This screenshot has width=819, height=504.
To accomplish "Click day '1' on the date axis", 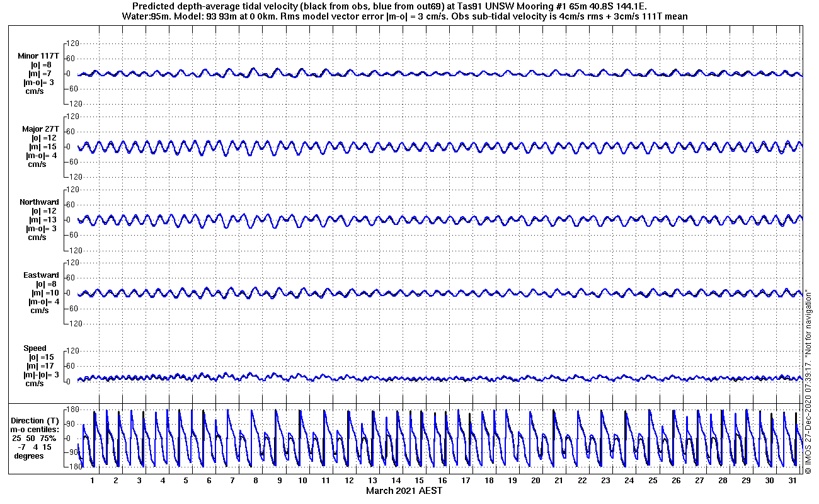I will click(92, 481).
